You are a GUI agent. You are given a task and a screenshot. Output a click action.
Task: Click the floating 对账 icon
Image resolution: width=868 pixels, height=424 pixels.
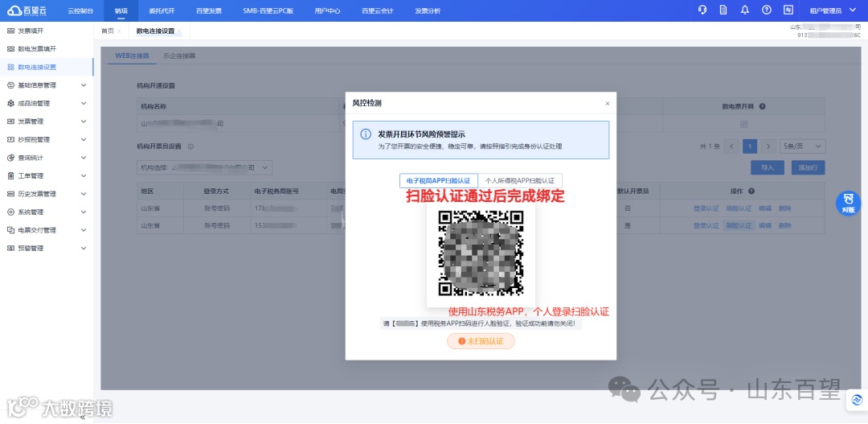[848, 203]
